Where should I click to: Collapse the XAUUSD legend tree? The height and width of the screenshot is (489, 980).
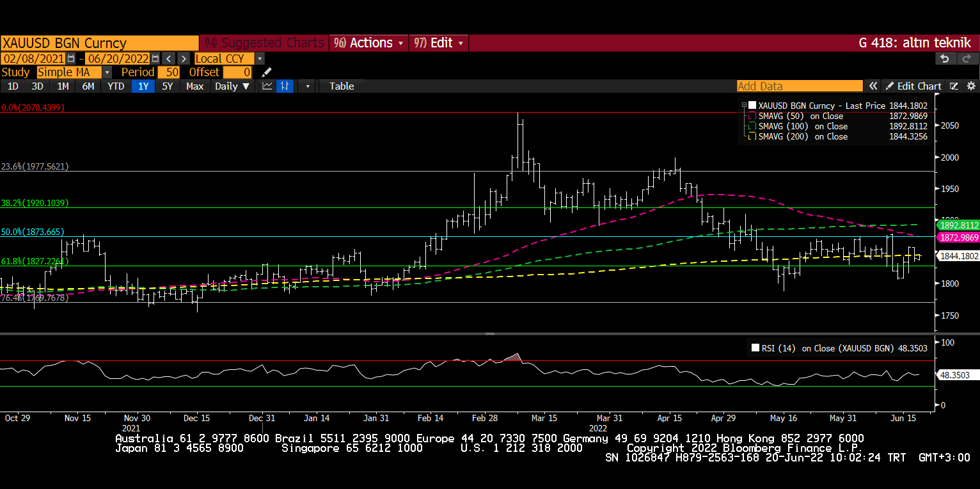[744, 106]
